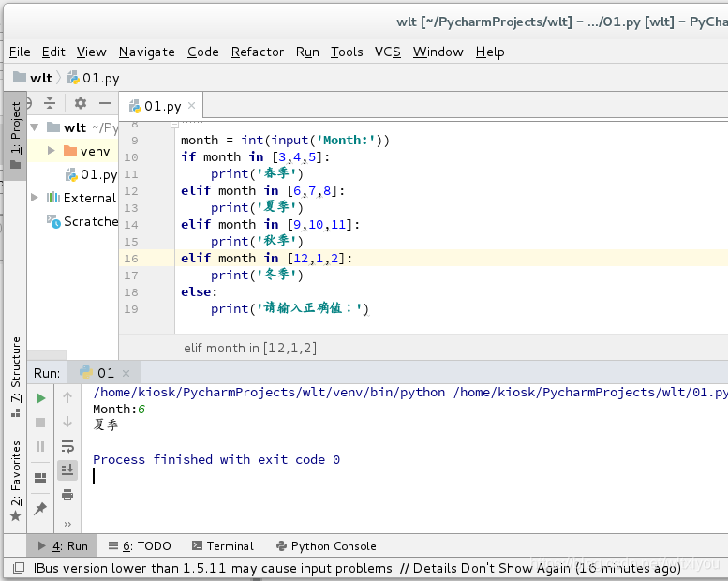The image size is (728, 581).
Task: Toggle the Favorites tool window sidebar tab
Action: (x=15, y=481)
